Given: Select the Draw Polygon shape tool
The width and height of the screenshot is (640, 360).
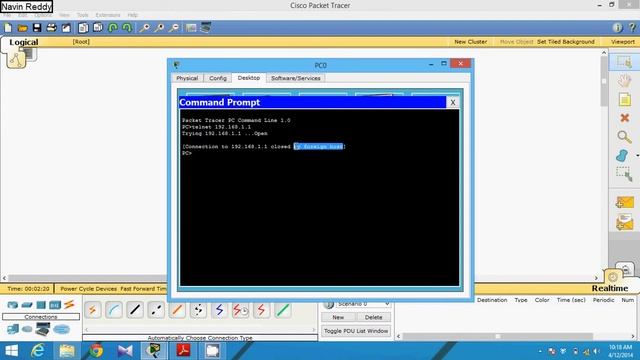Looking at the screenshot, I should (622, 156).
